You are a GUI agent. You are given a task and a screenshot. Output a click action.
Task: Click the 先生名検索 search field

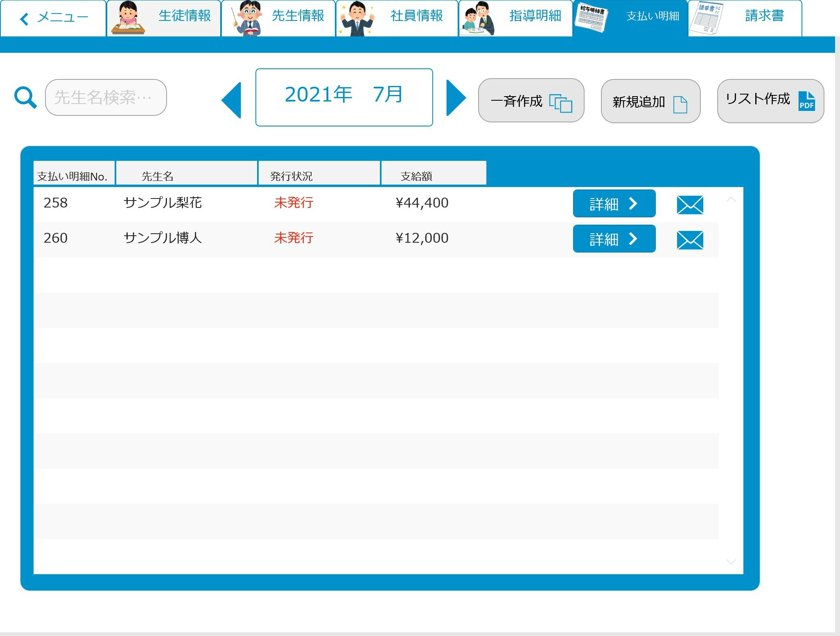(x=106, y=98)
